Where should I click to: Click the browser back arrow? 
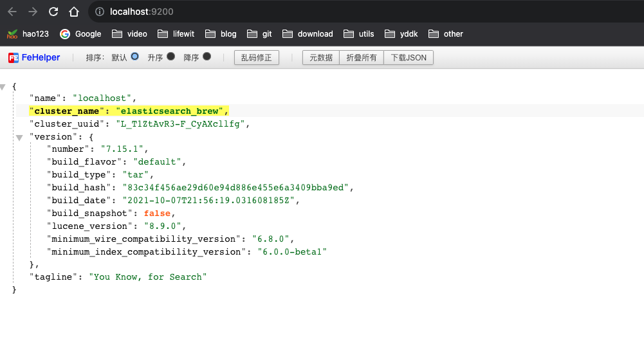point(12,12)
